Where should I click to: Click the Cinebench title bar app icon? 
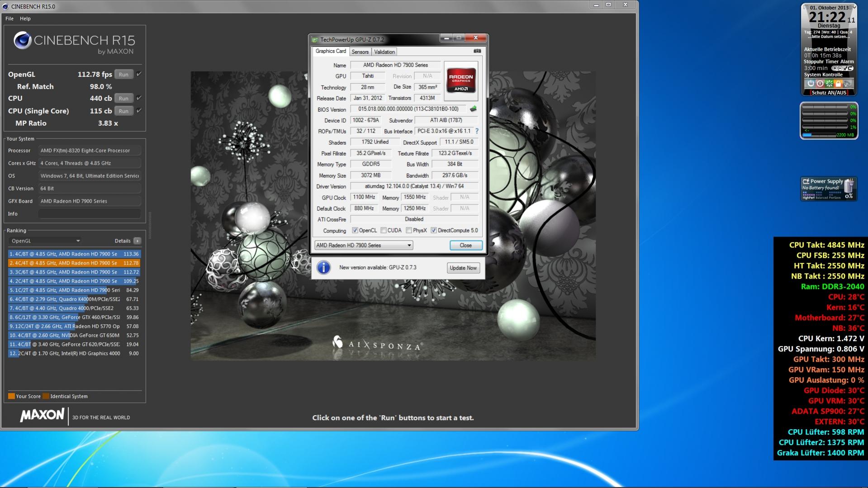pyautogui.click(x=5, y=6)
